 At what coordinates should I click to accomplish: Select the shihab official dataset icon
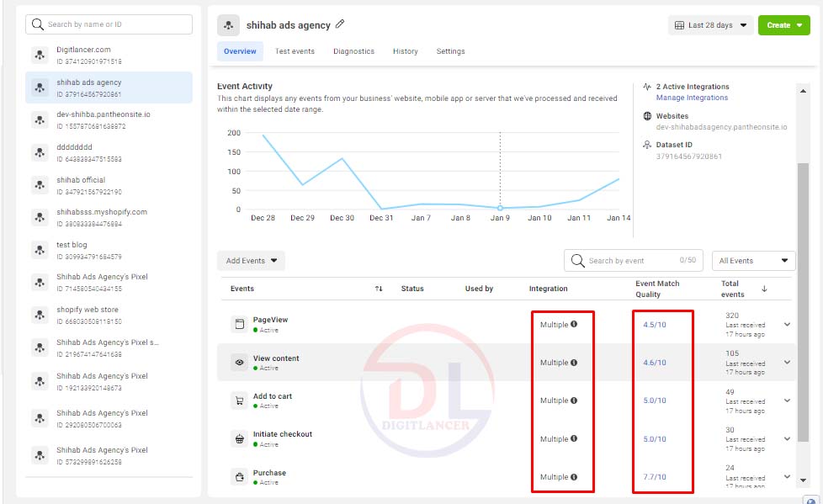(40, 185)
